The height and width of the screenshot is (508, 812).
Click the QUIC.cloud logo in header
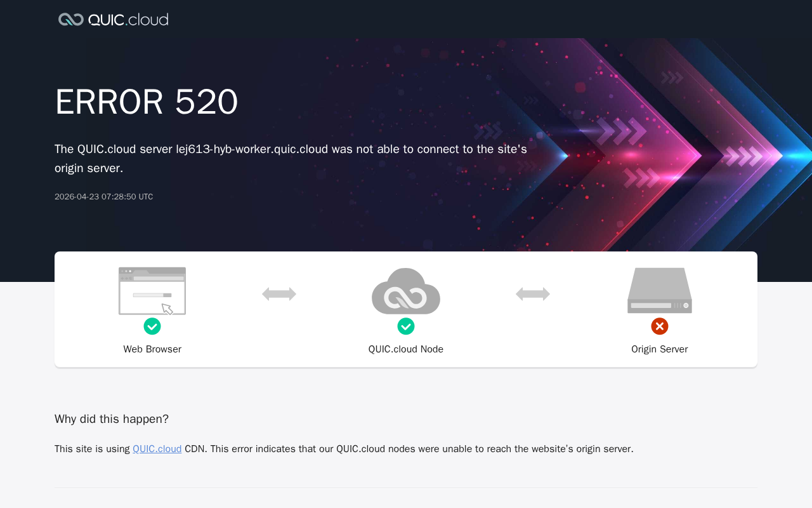point(113,19)
